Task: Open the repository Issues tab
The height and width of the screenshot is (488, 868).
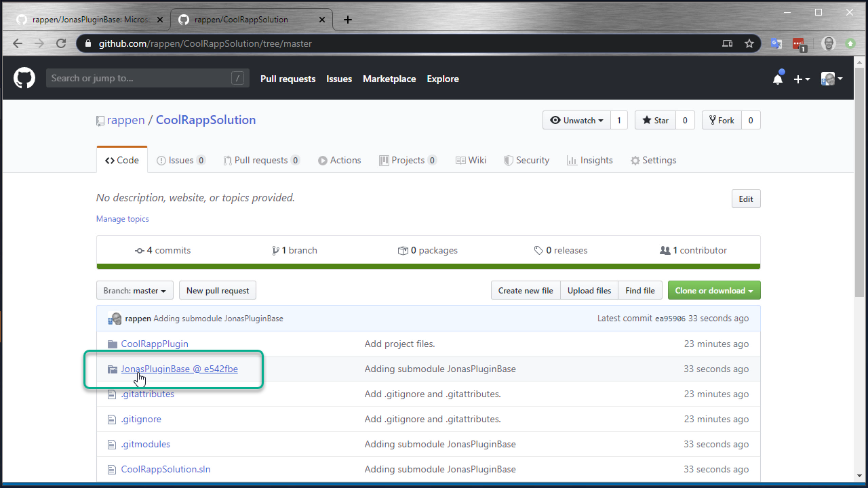Action: point(181,161)
